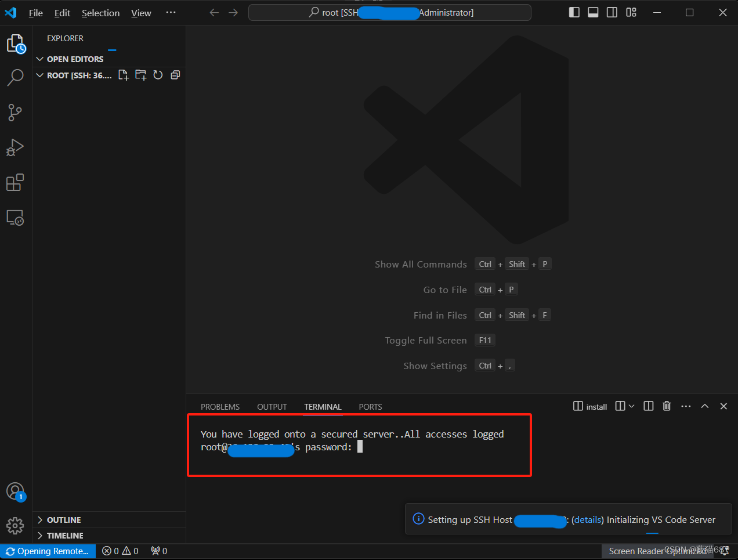Create a new file in ROOT folder

pyautogui.click(x=123, y=75)
